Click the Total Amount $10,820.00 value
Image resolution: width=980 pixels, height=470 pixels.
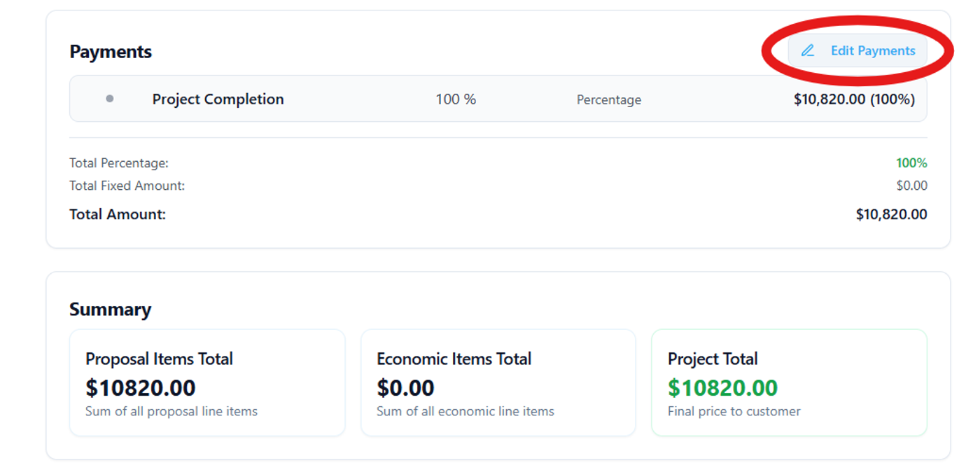coord(891,214)
